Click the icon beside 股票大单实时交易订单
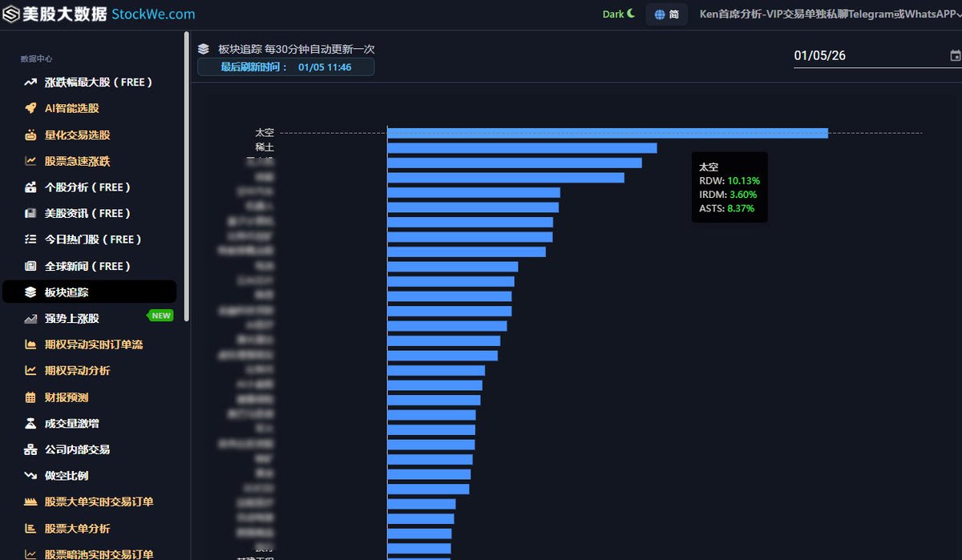 coord(30,502)
